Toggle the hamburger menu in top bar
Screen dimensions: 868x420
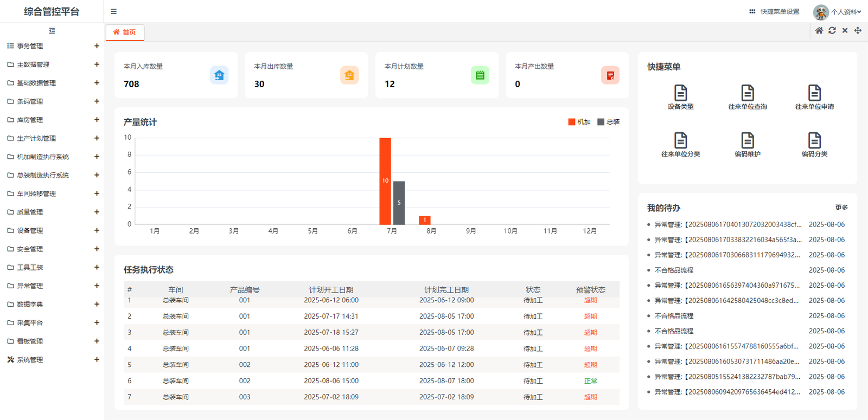[113, 11]
